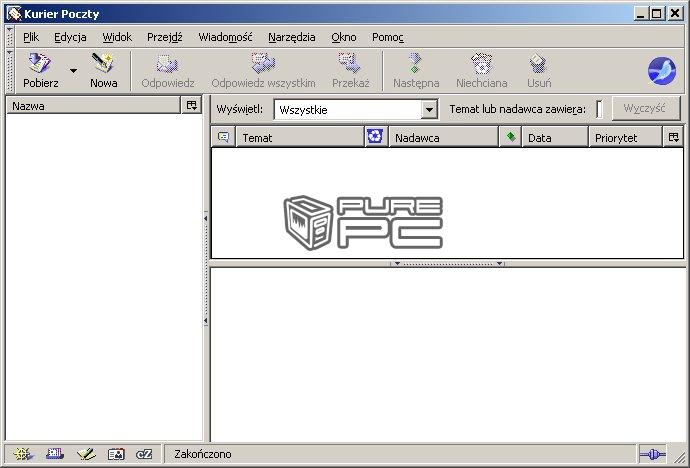The image size is (690, 468).
Task: Sort messages by Nadawca column
Action: [x=443, y=137]
